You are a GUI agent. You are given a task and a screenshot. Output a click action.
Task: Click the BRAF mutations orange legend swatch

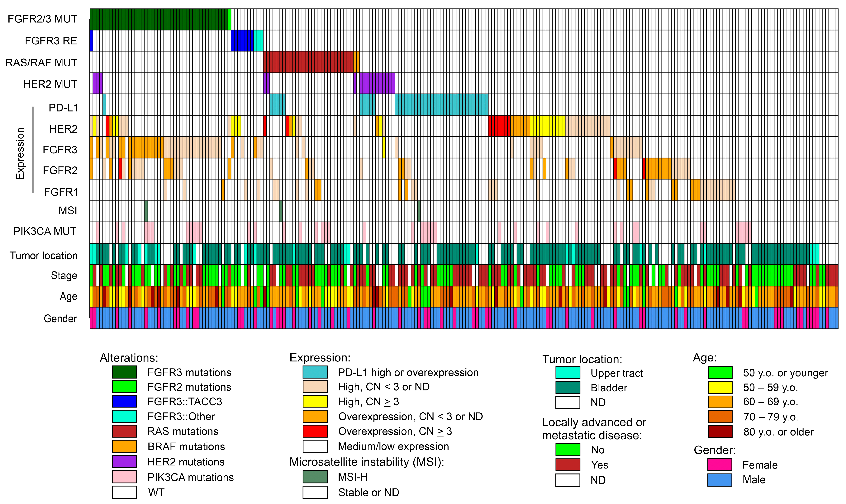(x=124, y=446)
